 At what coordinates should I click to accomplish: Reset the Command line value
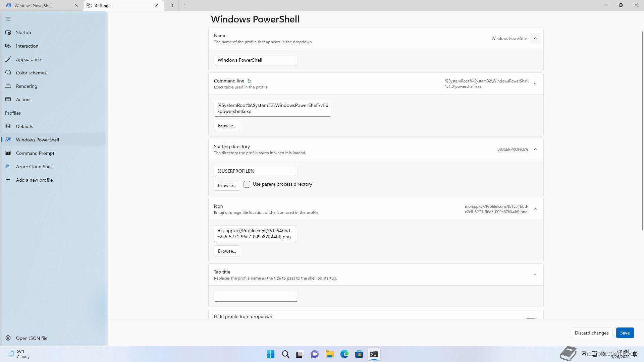click(x=249, y=81)
